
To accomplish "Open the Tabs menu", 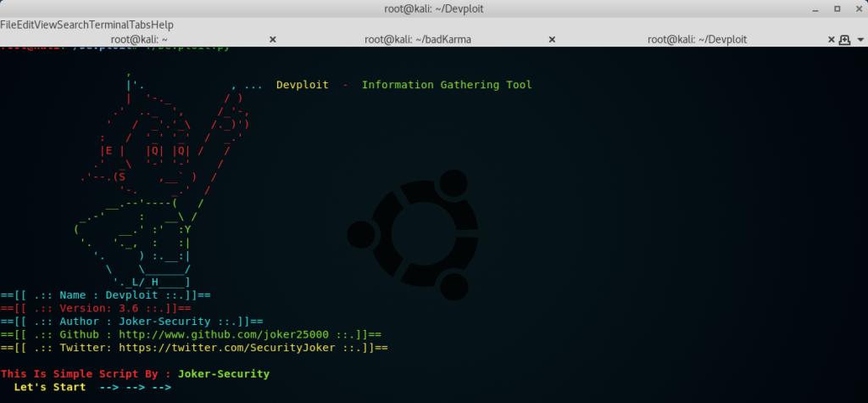I will pos(140,25).
